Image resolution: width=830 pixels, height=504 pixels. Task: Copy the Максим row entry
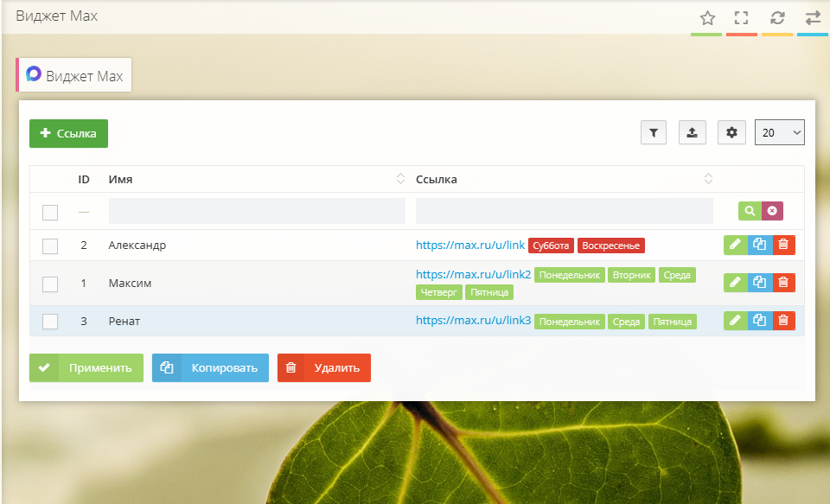click(x=759, y=282)
